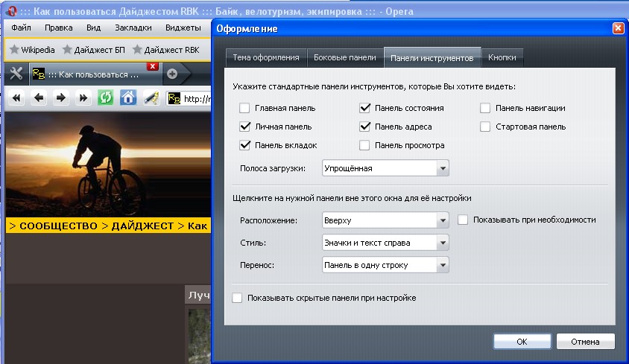This screenshot has width=629, height=364.
Task: Open the Wikipedia bookmark
Action: [32, 50]
